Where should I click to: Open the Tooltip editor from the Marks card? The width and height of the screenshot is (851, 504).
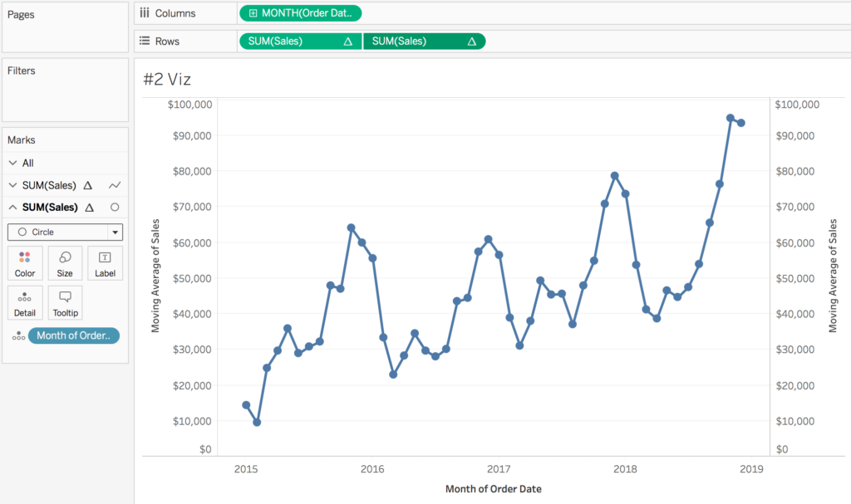click(65, 302)
